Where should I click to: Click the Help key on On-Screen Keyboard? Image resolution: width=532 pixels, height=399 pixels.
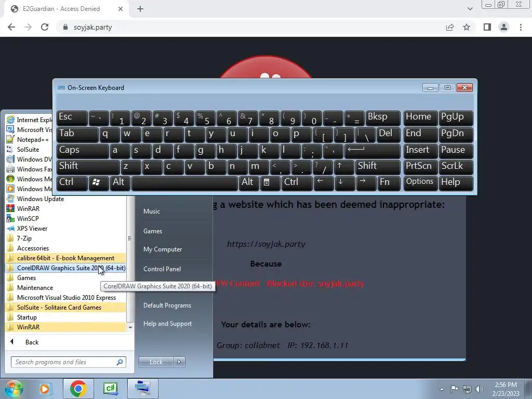click(456, 183)
